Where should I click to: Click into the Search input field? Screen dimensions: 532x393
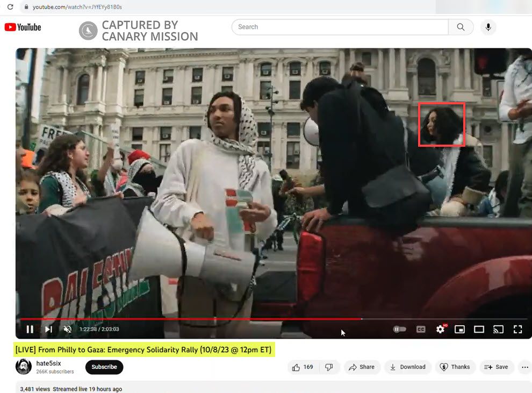point(340,27)
